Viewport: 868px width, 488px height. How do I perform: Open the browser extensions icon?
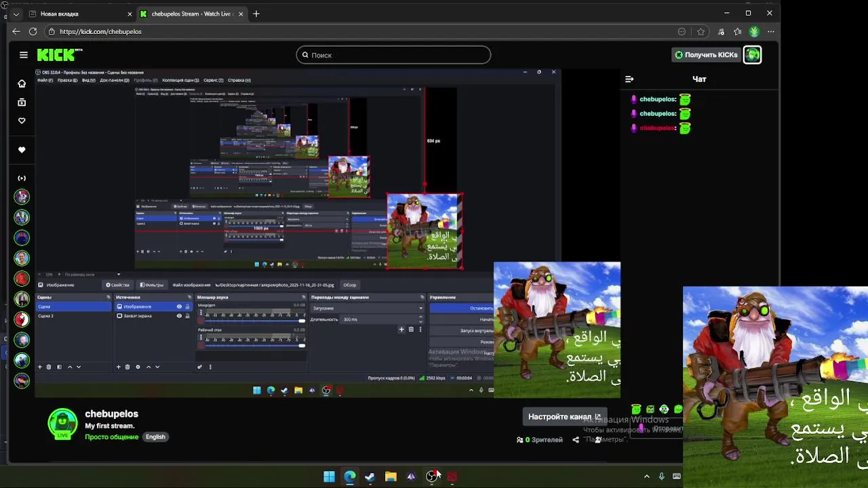tap(721, 31)
